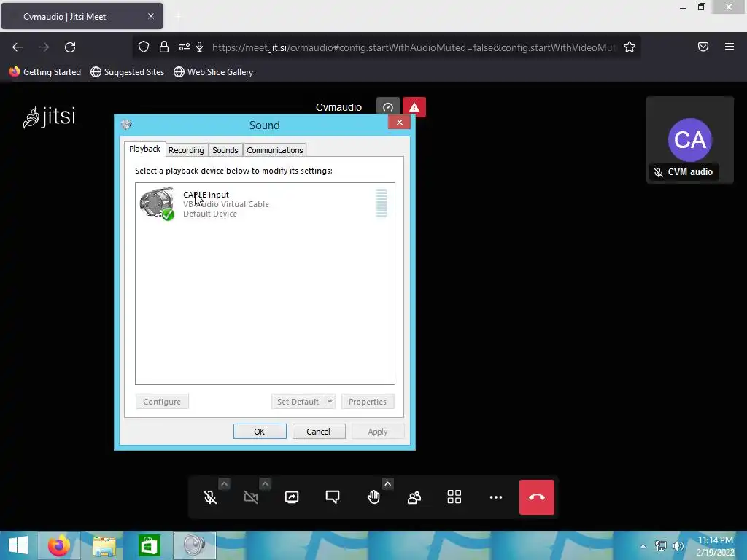The height and width of the screenshot is (560, 747).
Task: Open the participants pane
Action: (414, 497)
